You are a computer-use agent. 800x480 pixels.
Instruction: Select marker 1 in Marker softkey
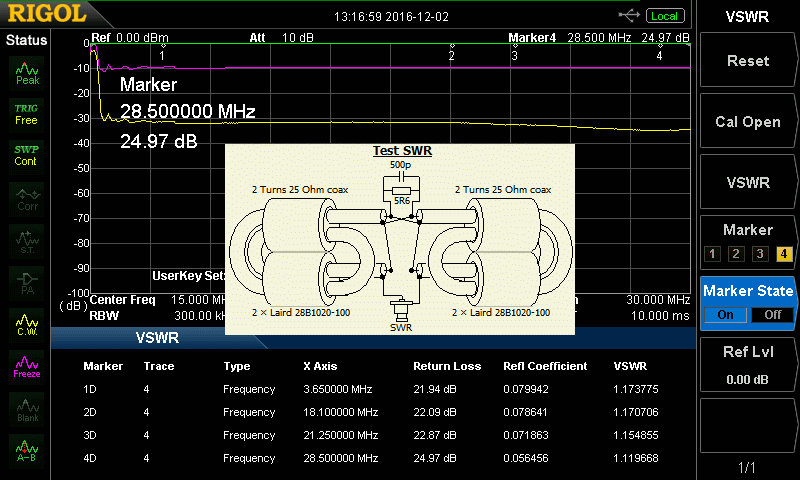pyautogui.click(x=712, y=254)
